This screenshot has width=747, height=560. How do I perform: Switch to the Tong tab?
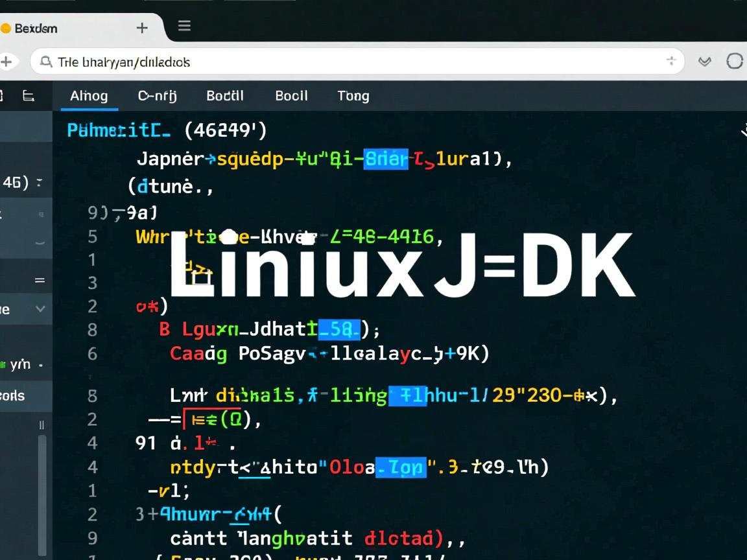[x=353, y=95]
